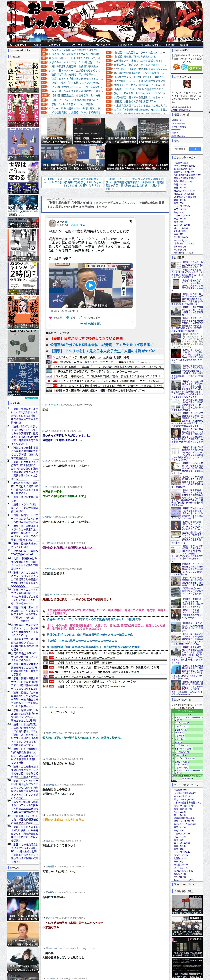The width and height of the screenshot is (210, 980).
Task: Open まとめサイト速報+ navigation link
Action: [x=150, y=45]
